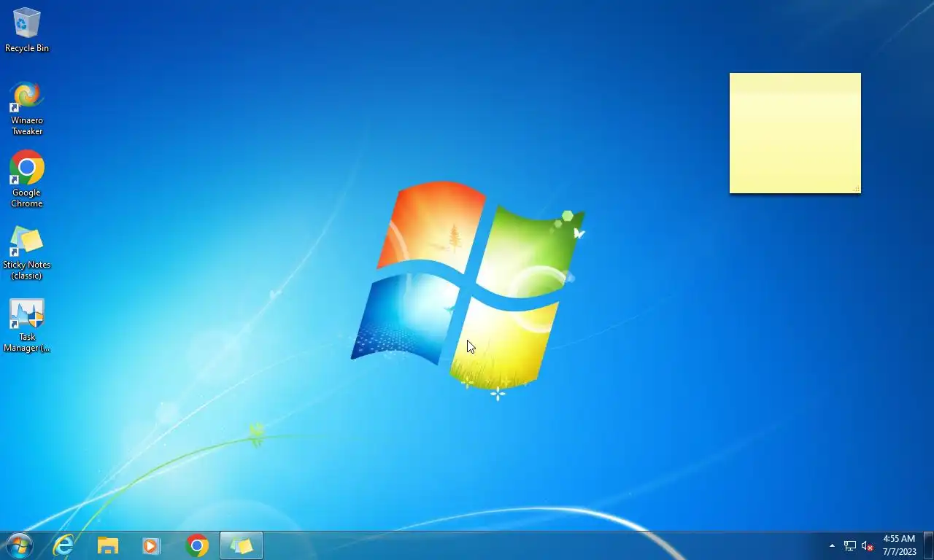934x560 pixels.
Task: Launch Windows Media Player from taskbar
Action: 152,545
